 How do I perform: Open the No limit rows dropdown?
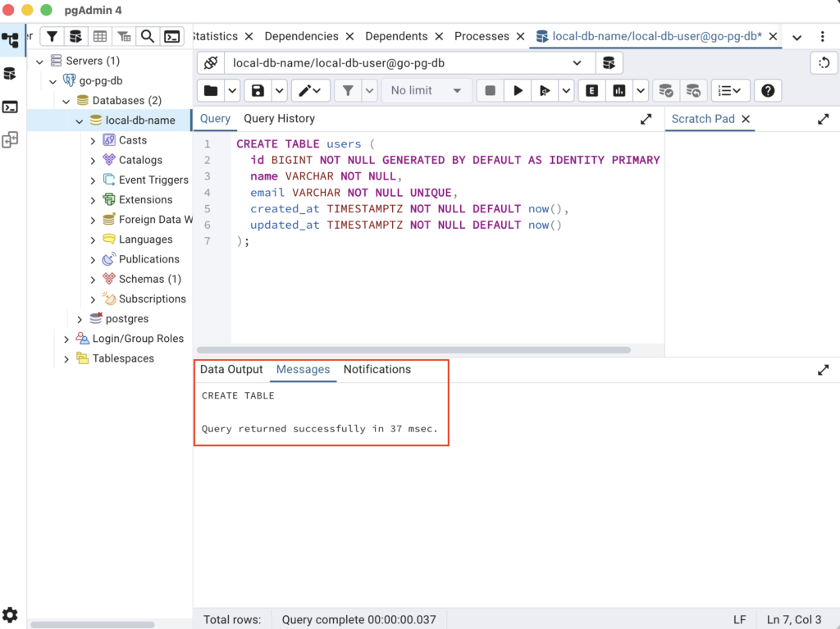pos(426,90)
